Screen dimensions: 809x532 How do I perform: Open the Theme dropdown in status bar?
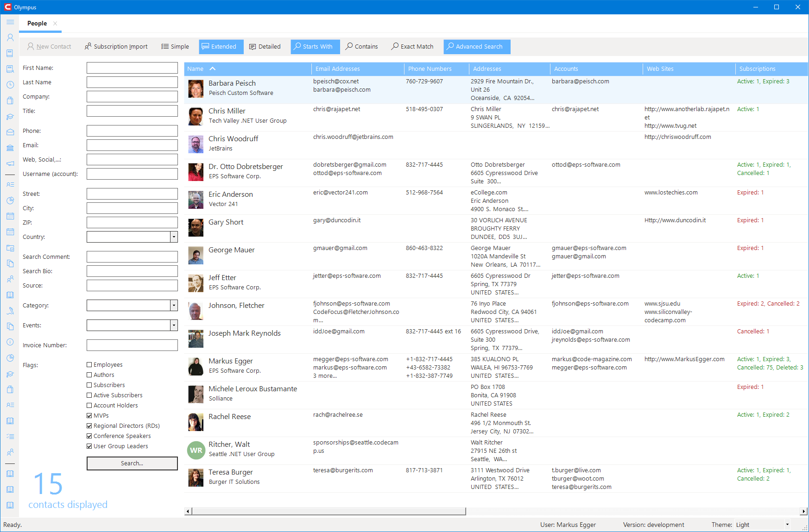pyautogui.click(x=787, y=525)
